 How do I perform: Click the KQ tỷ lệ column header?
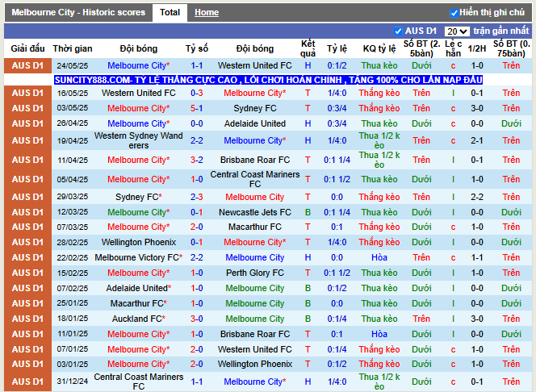tap(379, 48)
